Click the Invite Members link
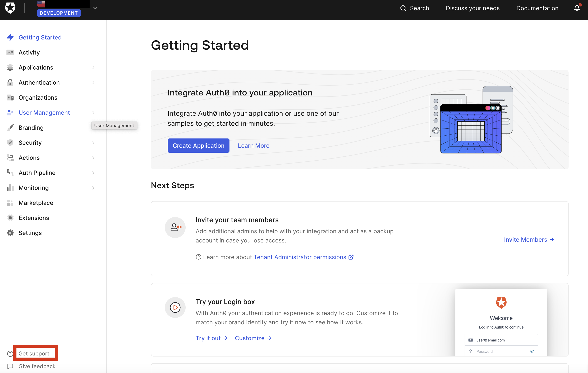The image size is (588, 373). point(529,240)
